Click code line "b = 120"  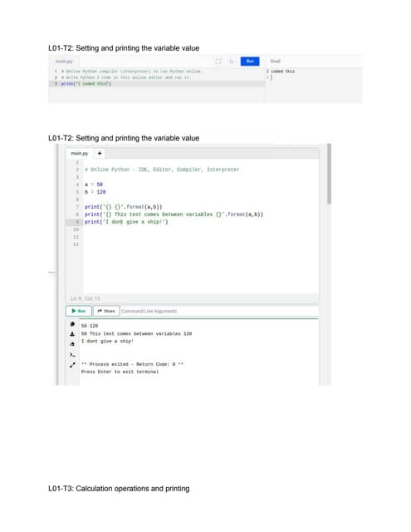(95, 192)
